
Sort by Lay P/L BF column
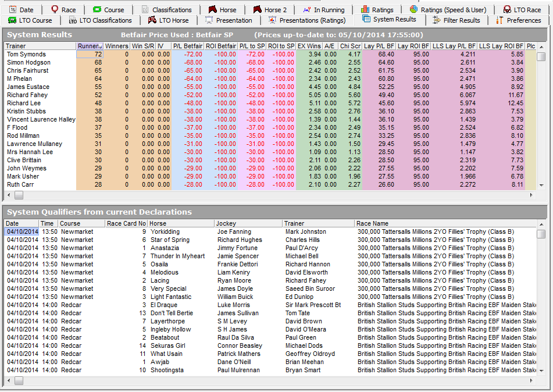(x=379, y=46)
